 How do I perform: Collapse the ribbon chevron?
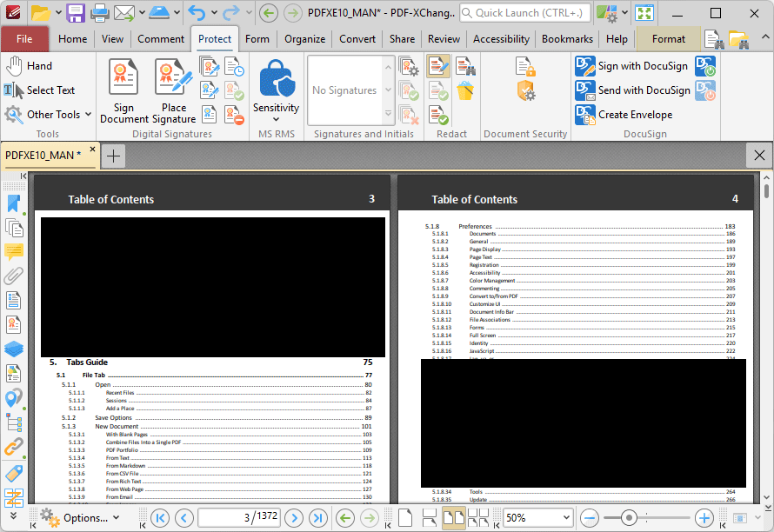click(764, 37)
